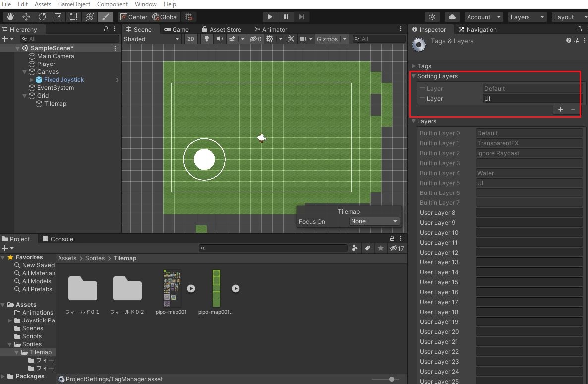Open the Shaded draw mode dropdown
Screen dimensions: 588x384
pyautogui.click(x=152, y=39)
